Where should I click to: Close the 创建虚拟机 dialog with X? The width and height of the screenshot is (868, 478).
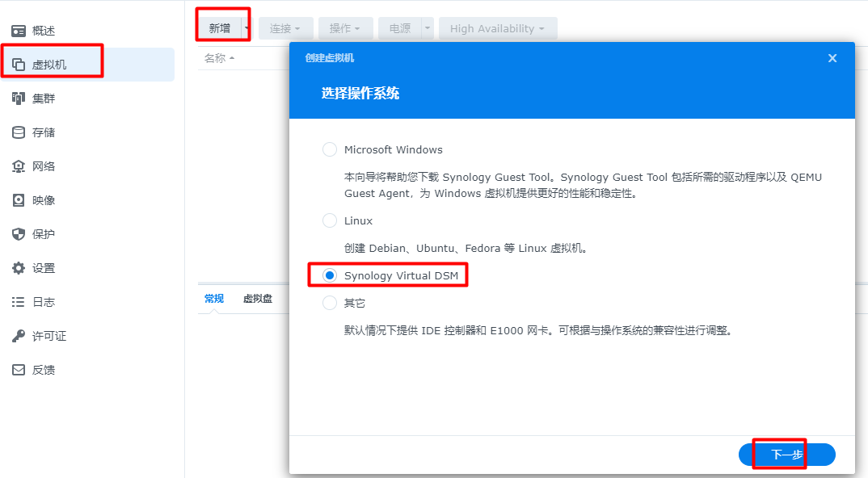coord(832,58)
